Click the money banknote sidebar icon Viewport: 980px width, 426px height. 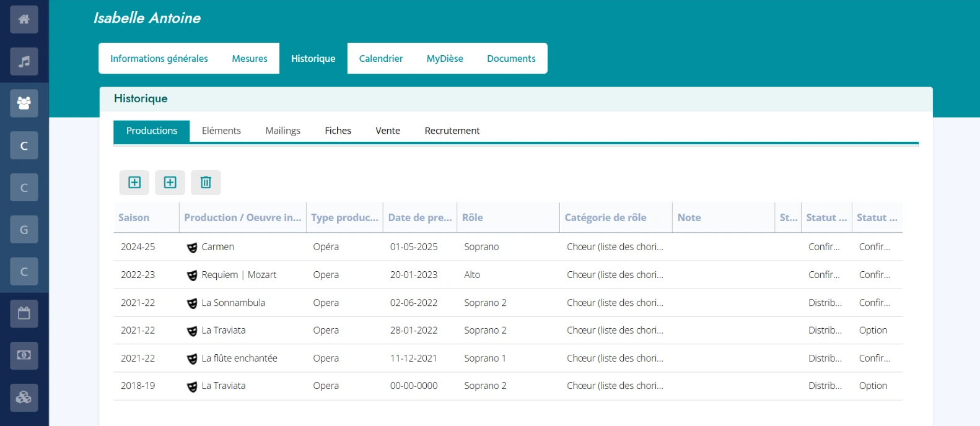click(x=24, y=355)
